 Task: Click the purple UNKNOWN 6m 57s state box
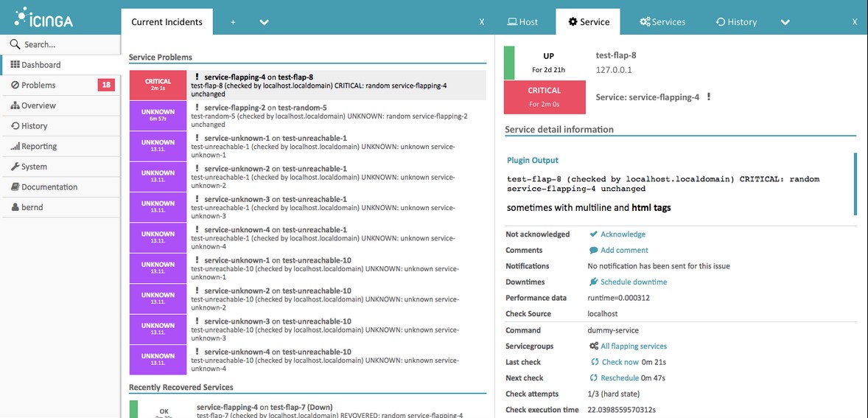[x=158, y=116]
